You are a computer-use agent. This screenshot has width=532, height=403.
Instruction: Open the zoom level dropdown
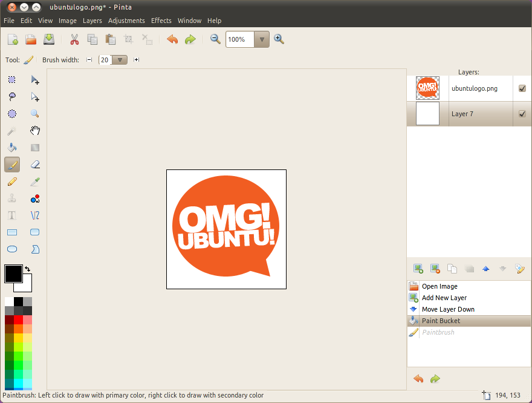coord(261,39)
